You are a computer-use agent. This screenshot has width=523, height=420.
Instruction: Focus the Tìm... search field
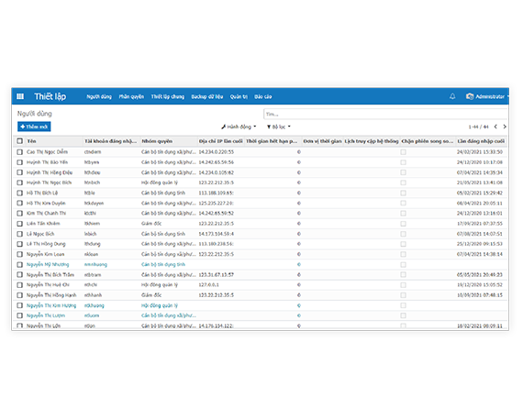(386, 114)
